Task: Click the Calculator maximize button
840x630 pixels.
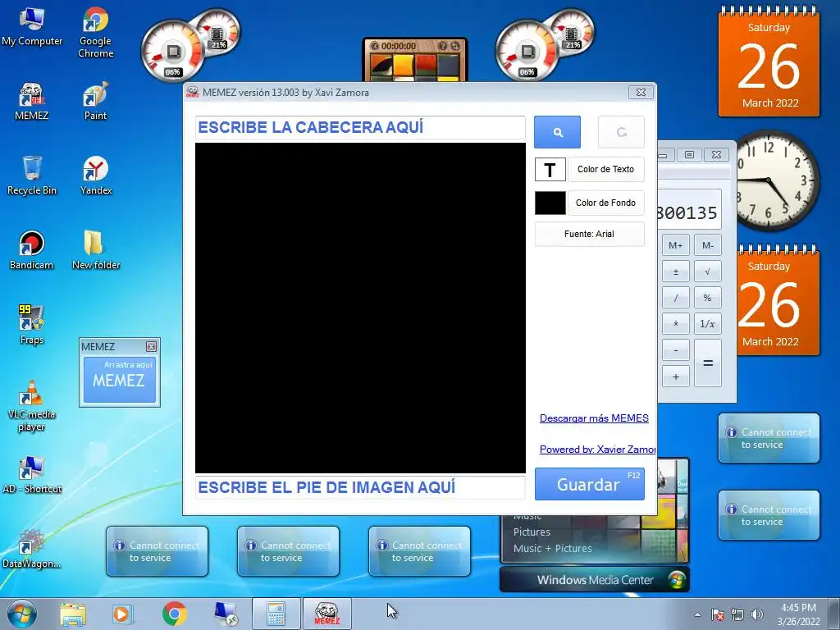Action: point(689,155)
